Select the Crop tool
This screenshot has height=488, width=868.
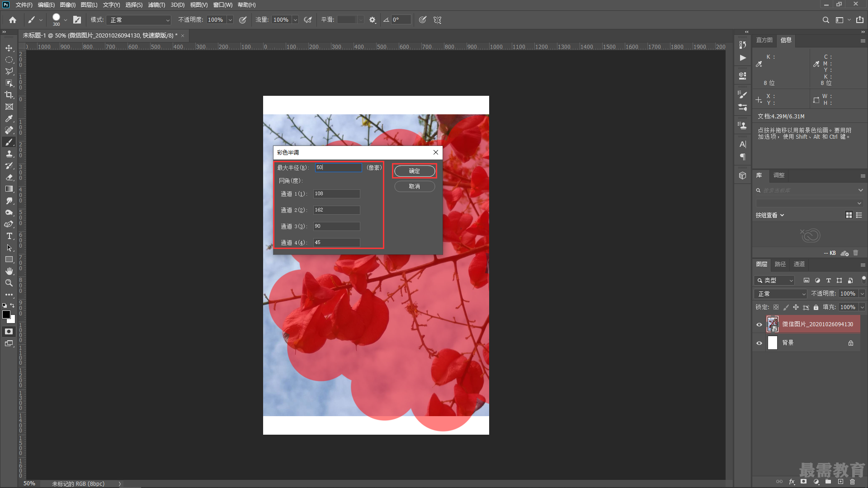(9, 95)
